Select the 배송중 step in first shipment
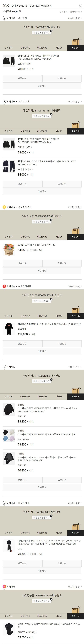This screenshot has width=84, height=644. pos(59,48)
